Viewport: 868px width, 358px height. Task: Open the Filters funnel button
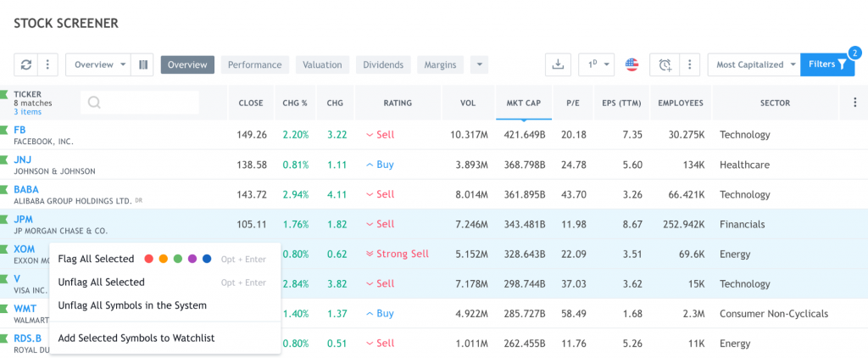pyautogui.click(x=827, y=64)
